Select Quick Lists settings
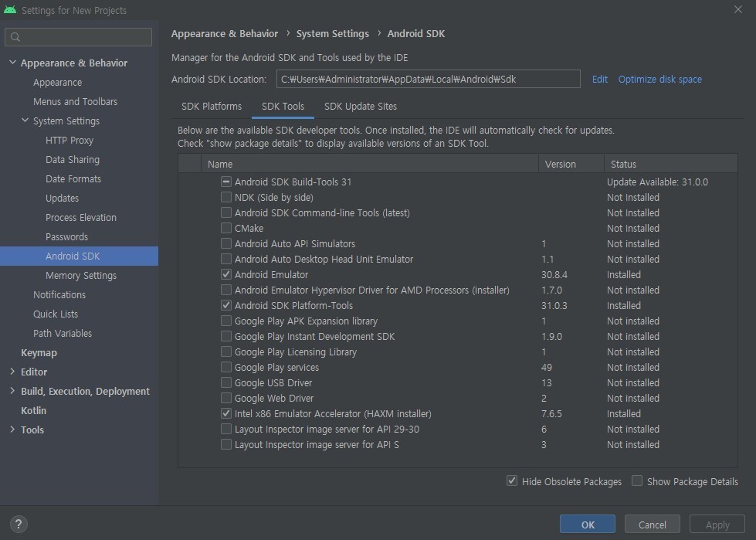756x540 pixels. [56, 314]
